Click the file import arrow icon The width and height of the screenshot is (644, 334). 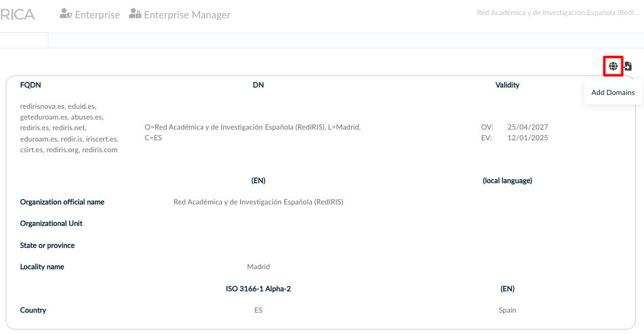[x=628, y=66]
